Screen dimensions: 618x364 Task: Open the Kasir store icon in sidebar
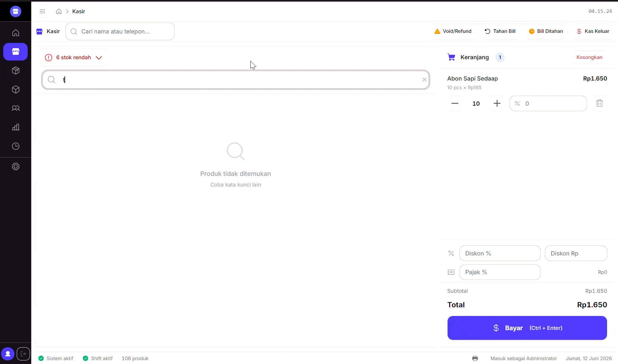tap(15, 52)
